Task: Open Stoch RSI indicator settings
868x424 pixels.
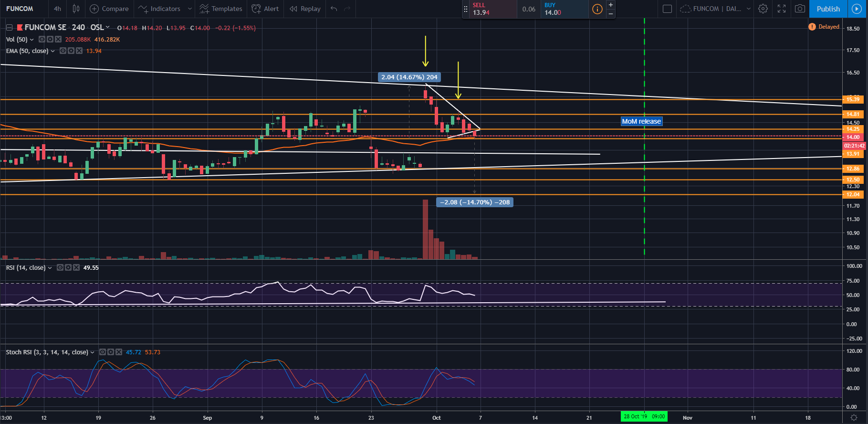Action: [x=111, y=352]
